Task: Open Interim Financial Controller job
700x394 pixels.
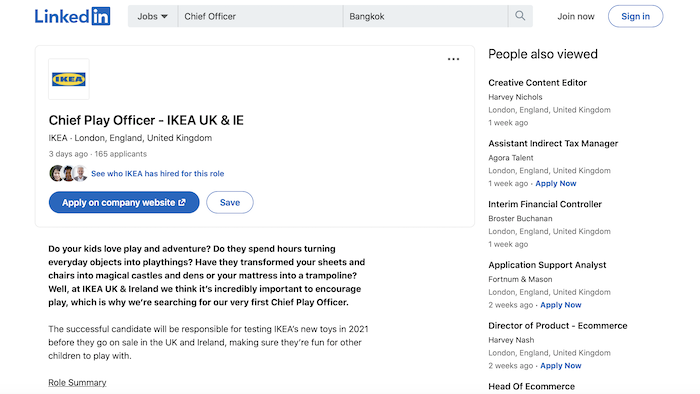Action: pyautogui.click(x=545, y=204)
